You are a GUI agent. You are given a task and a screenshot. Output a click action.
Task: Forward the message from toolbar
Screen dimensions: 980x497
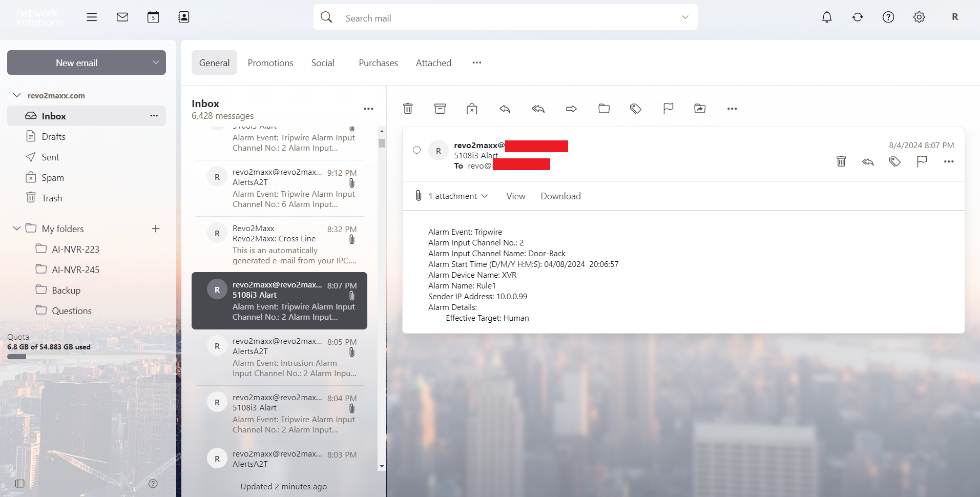coord(571,109)
